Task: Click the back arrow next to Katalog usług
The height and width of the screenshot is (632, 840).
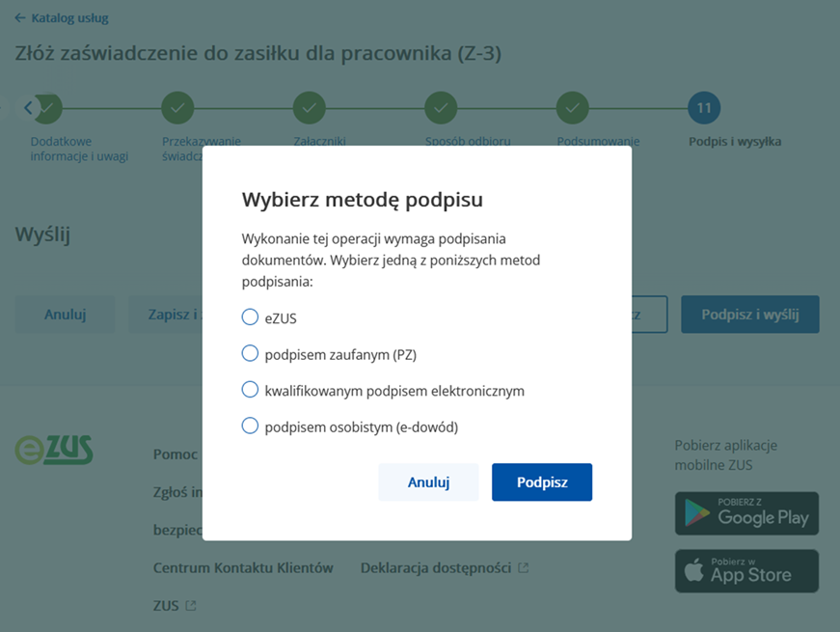Action: point(20,17)
